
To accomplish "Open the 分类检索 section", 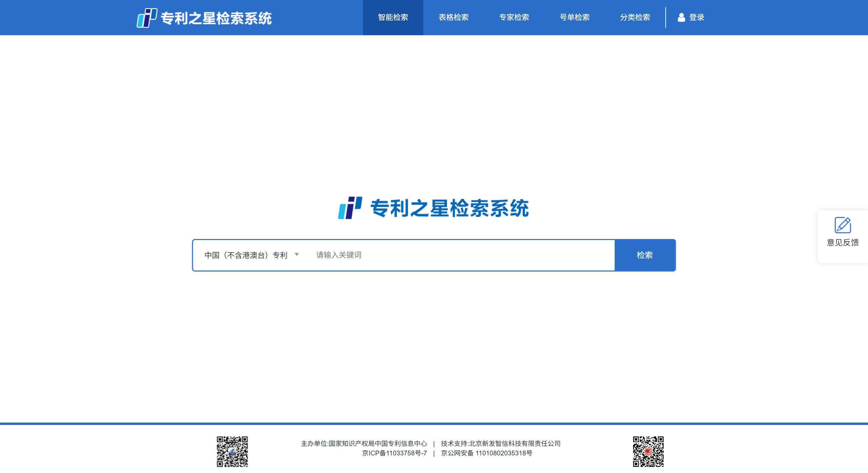I will (x=635, y=17).
